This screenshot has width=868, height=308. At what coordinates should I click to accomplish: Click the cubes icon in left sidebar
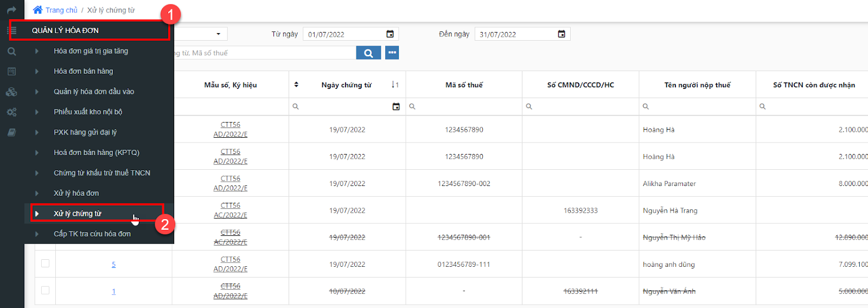coord(11,92)
